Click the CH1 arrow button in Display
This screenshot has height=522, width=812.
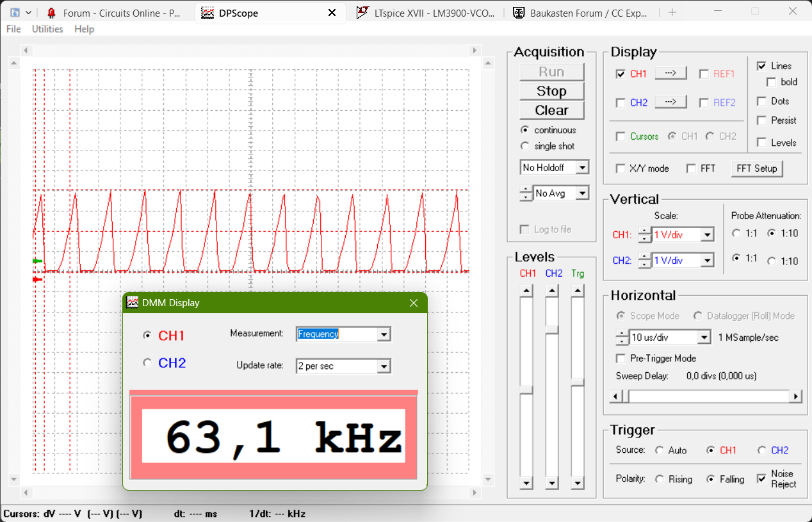point(670,73)
